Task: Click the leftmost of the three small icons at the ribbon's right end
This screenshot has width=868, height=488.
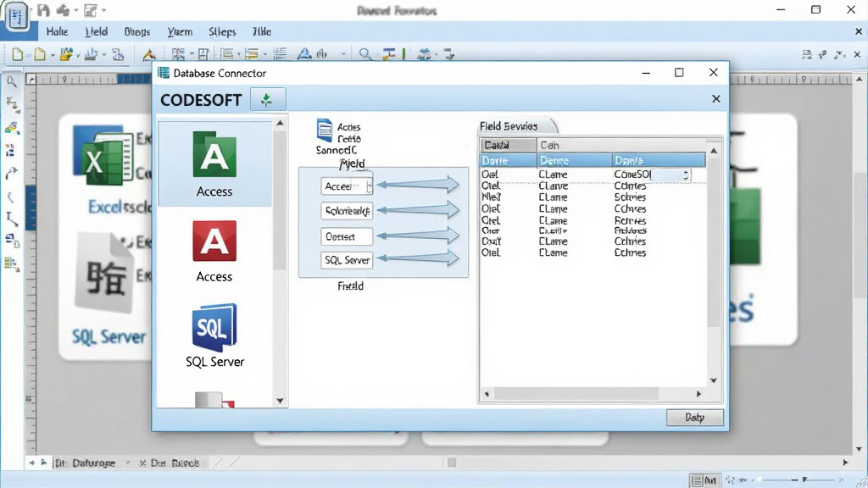Action: pyautogui.click(x=807, y=54)
